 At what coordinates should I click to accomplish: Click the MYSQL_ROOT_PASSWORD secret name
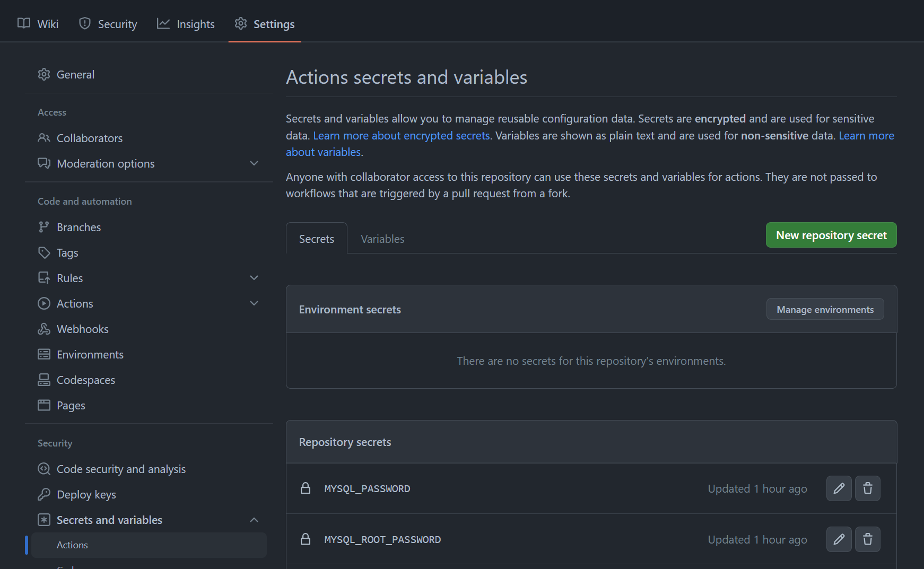click(382, 540)
